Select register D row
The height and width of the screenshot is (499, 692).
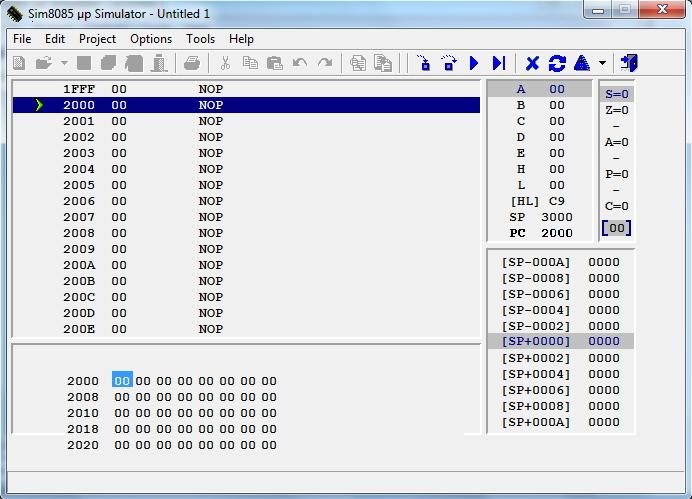coord(540,137)
